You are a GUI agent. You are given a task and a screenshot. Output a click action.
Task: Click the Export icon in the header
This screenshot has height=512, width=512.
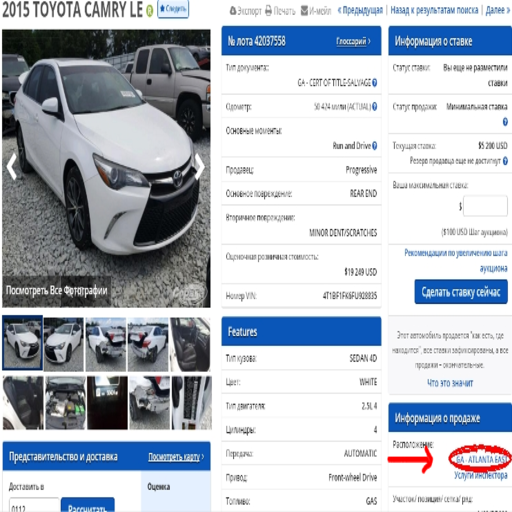pos(233,11)
